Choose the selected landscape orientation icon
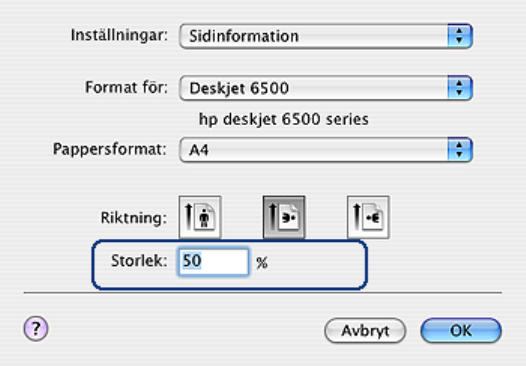The width and height of the screenshot is (526, 366). pyautogui.click(x=284, y=217)
